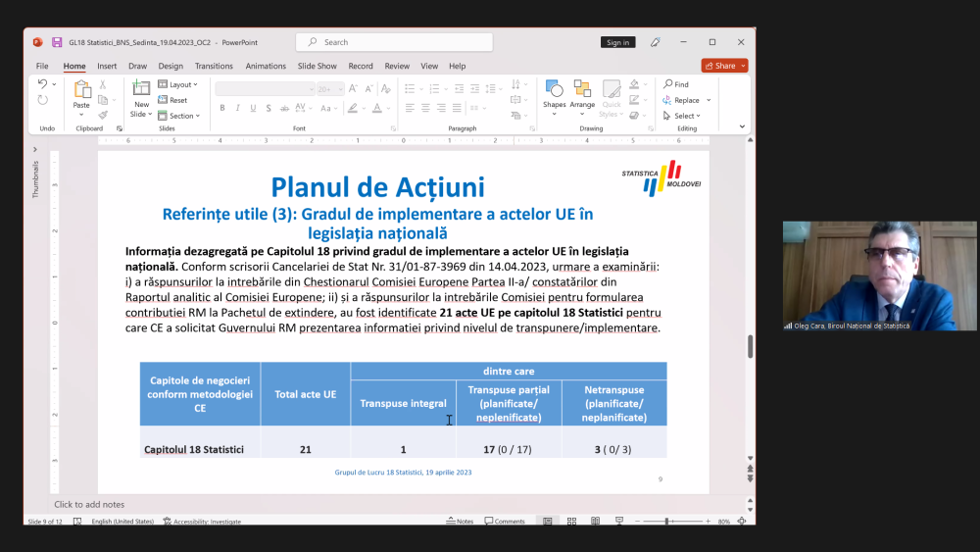Increase font size with A-up icon
Image resolution: width=980 pixels, height=552 pixels.
pos(353,89)
